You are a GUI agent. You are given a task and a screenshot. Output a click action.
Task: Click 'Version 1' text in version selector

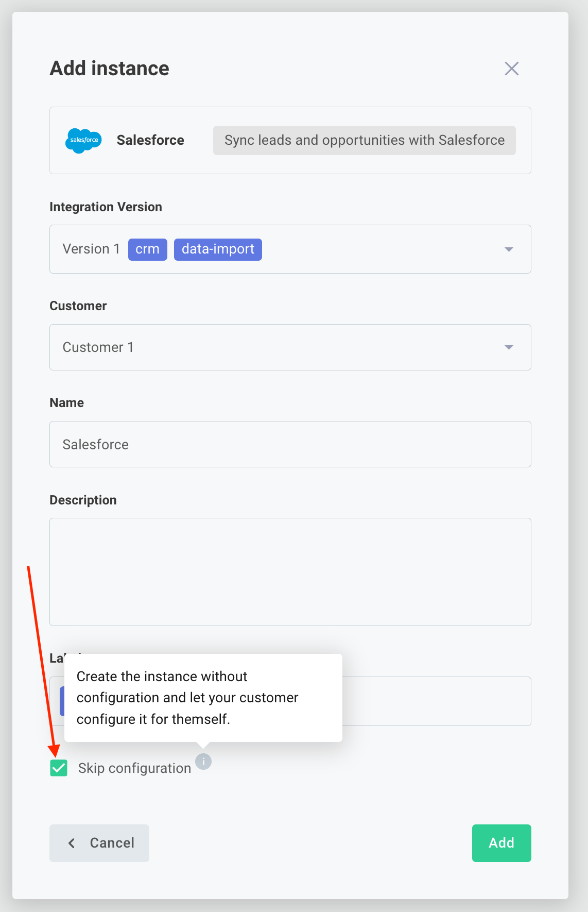(x=91, y=249)
